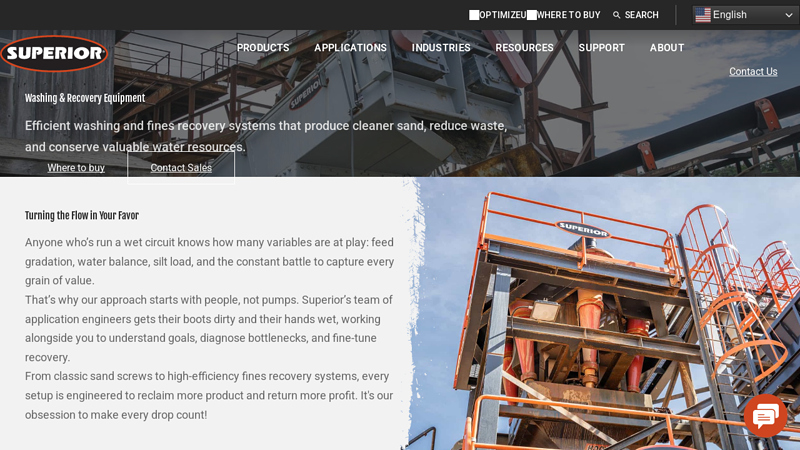Viewport: 800px width, 450px height.
Task: Open the Applications menu
Action: click(351, 47)
